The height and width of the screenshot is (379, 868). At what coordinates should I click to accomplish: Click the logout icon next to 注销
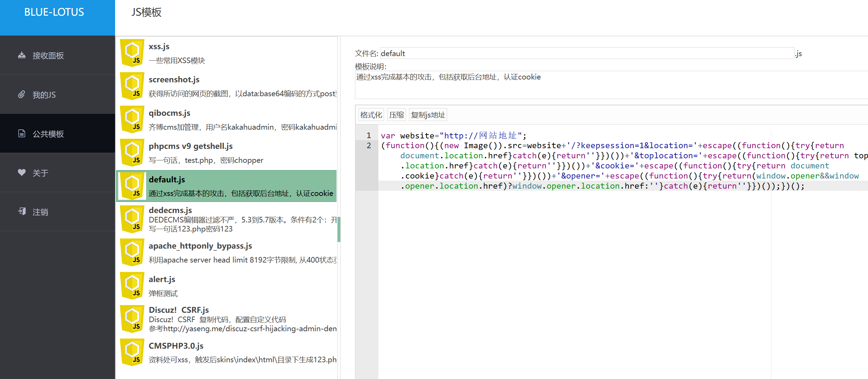22,211
